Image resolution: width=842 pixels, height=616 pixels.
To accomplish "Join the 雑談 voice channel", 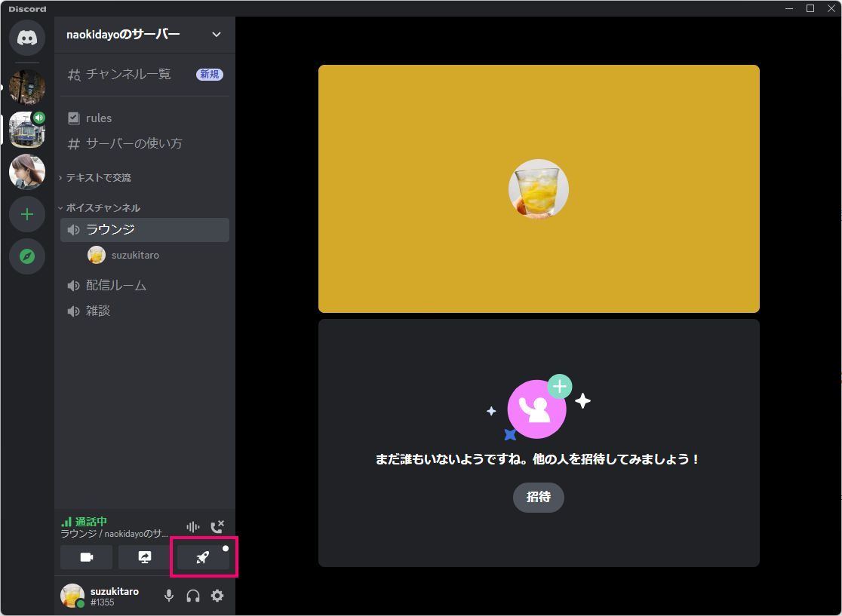I will click(x=145, y=311).
